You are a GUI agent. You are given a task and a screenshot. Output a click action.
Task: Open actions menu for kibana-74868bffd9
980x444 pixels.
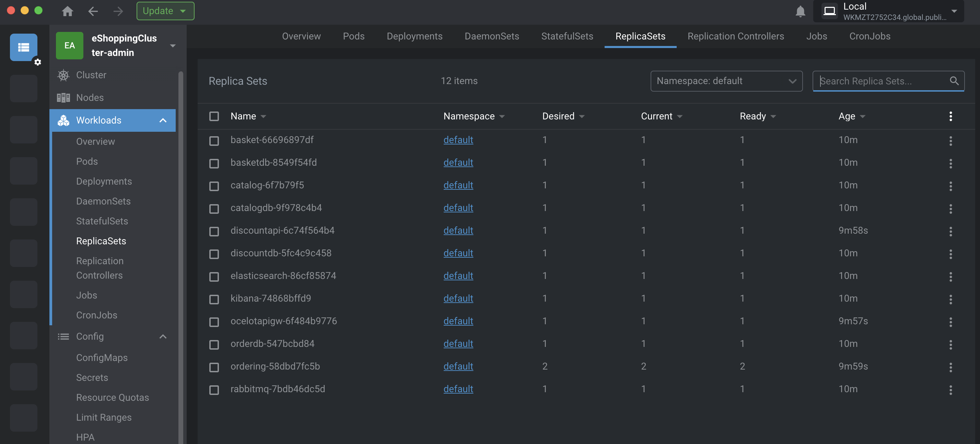950,300
